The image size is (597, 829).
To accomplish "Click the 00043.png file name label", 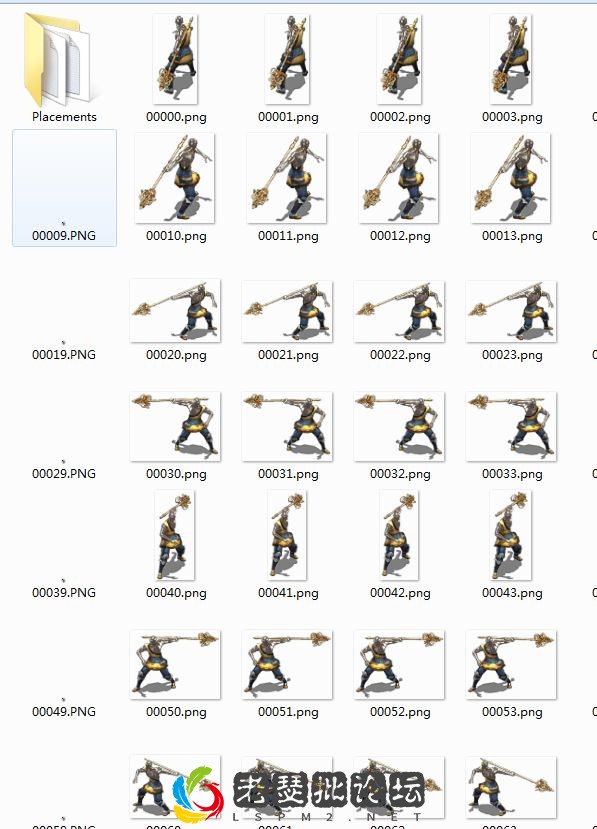I will pos(512,593).
